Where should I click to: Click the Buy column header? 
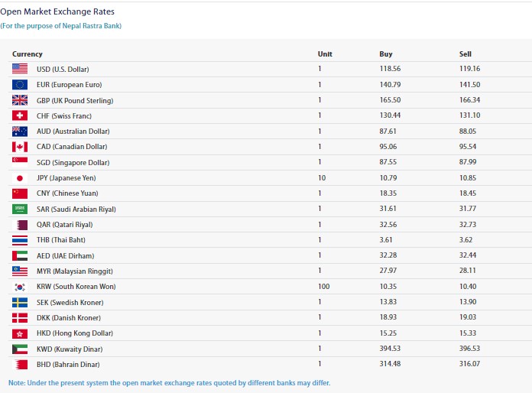coord(386,54)
